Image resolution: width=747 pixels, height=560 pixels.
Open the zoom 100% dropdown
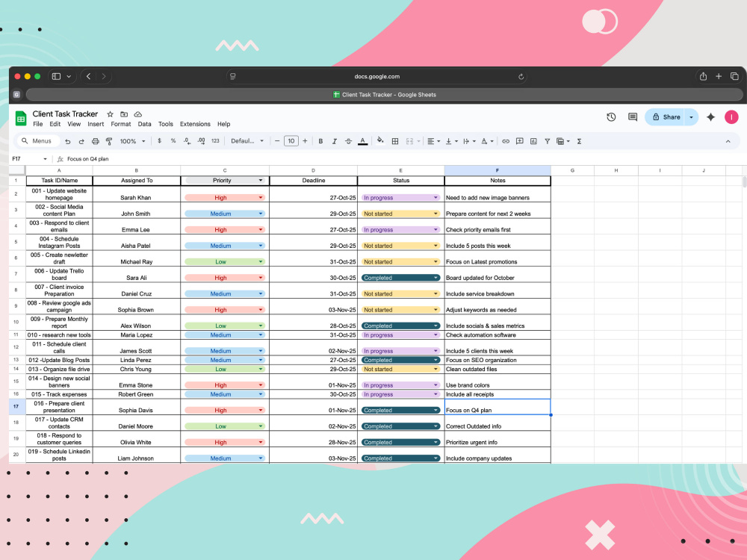pyautogui.click(x=132, y=141)
